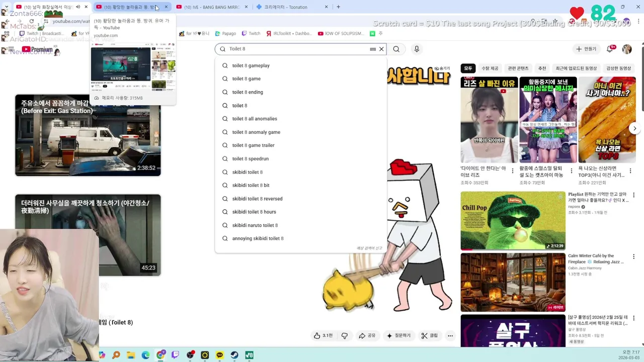644x362 pixels.
Task: Go to YouTube Premium home logo
Action: 37,49
